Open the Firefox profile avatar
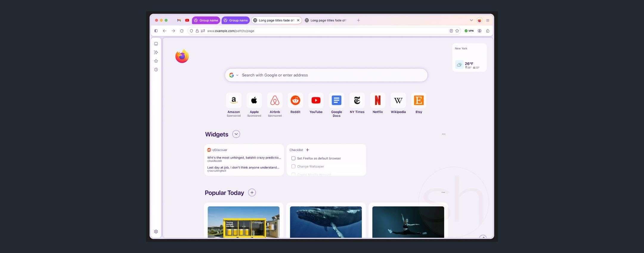This screenshot has height=253, width=644. tap(479, 20)
